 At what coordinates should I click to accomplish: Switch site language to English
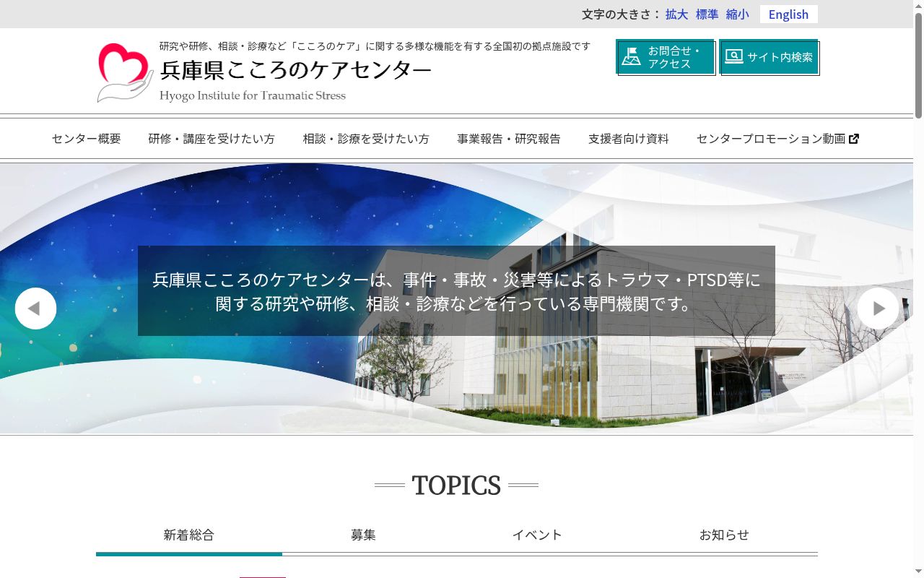[788, 14]
